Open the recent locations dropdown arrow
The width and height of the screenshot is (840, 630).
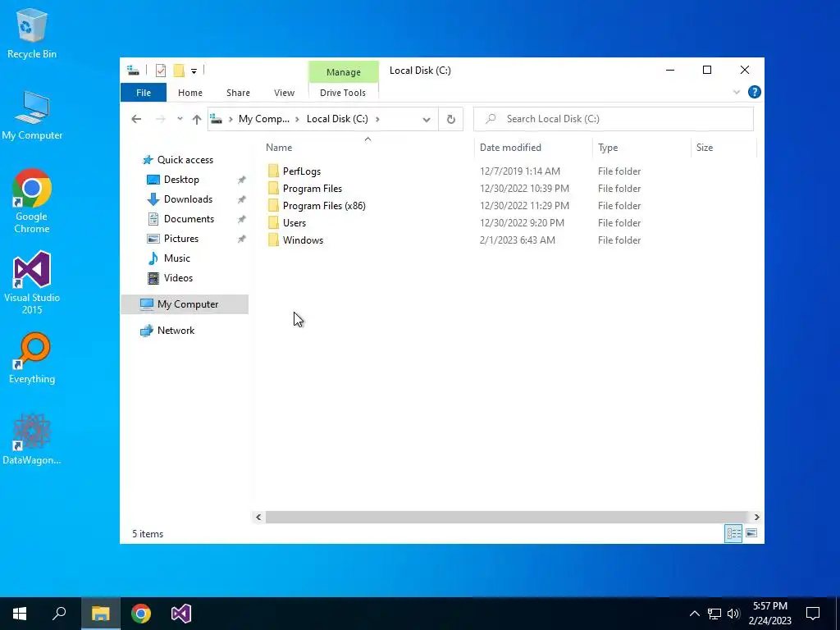click(x=180, y=119)
